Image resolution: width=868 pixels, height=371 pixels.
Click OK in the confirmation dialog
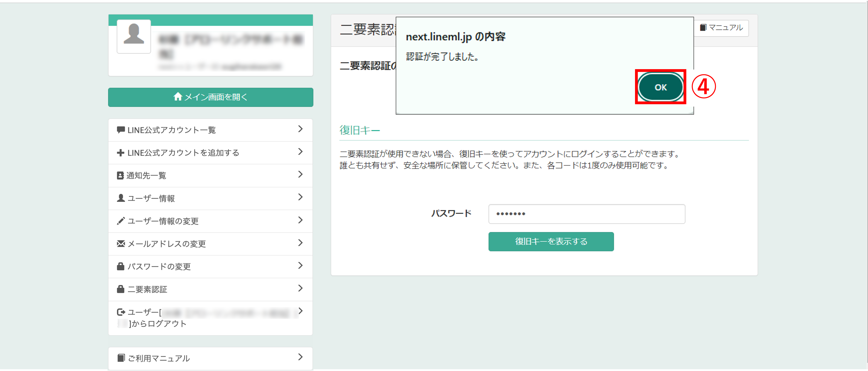pos(660,87)
